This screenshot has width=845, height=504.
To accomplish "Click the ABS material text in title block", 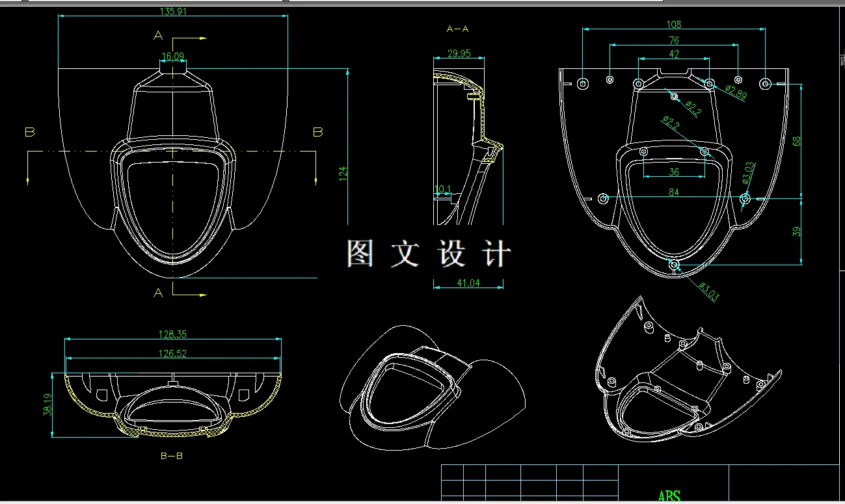I will coord(669,497).
